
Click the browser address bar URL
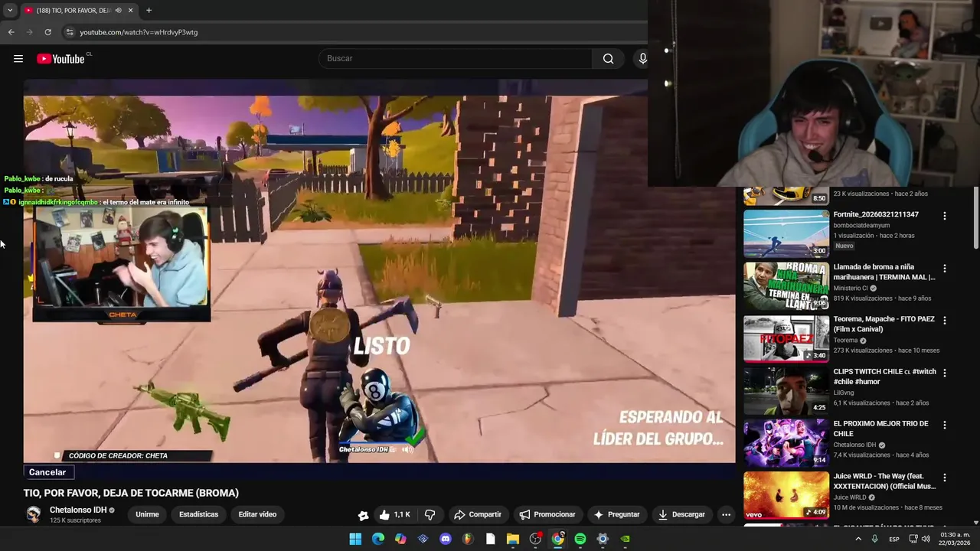tap(139, 32)
